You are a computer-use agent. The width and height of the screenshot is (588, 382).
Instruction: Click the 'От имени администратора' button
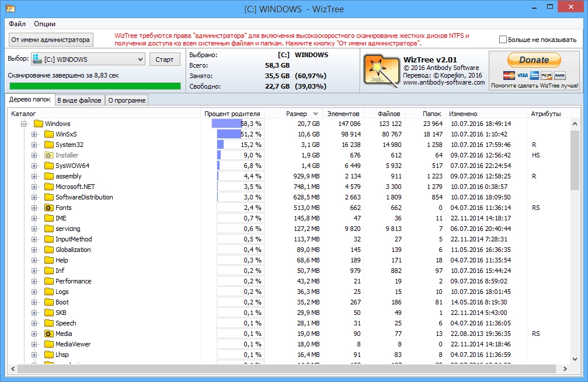click(51, 40)
